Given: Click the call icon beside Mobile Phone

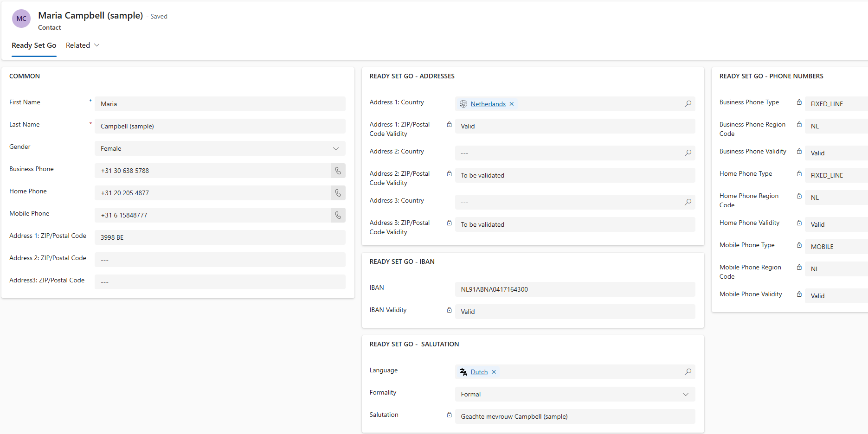Looking at the screenshot, I should click(338, 215).
